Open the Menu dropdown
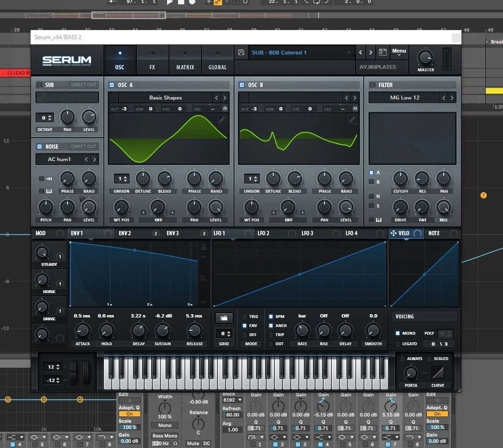 (399, 52)
